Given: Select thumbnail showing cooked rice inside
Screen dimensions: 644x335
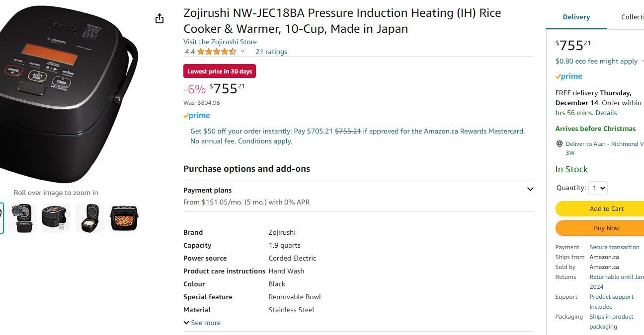Looking at the screenshot, I should (x=90, y=218).
